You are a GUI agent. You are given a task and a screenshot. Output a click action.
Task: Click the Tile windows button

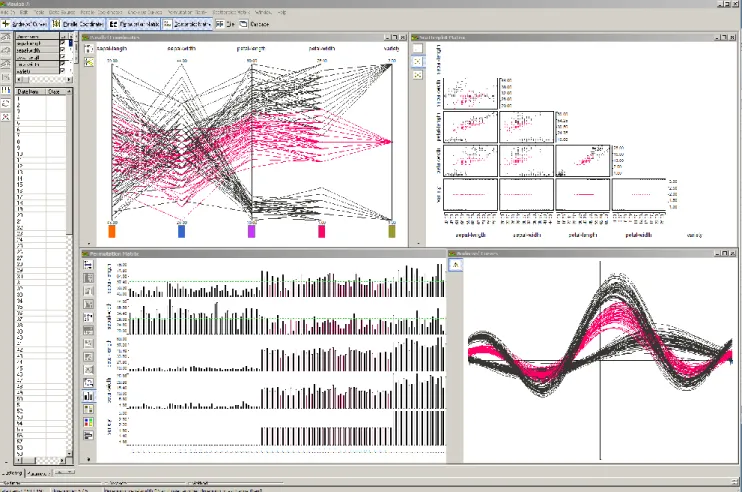(225, 24)
